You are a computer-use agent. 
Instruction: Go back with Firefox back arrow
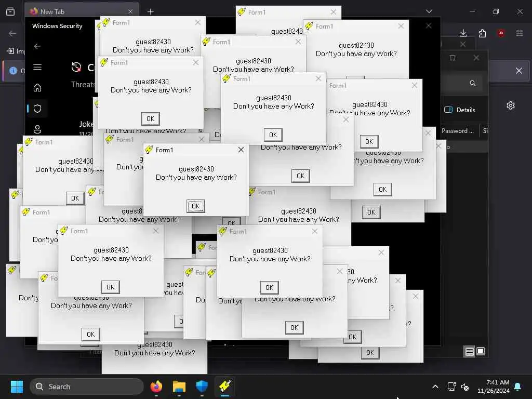tap(12, 33)
